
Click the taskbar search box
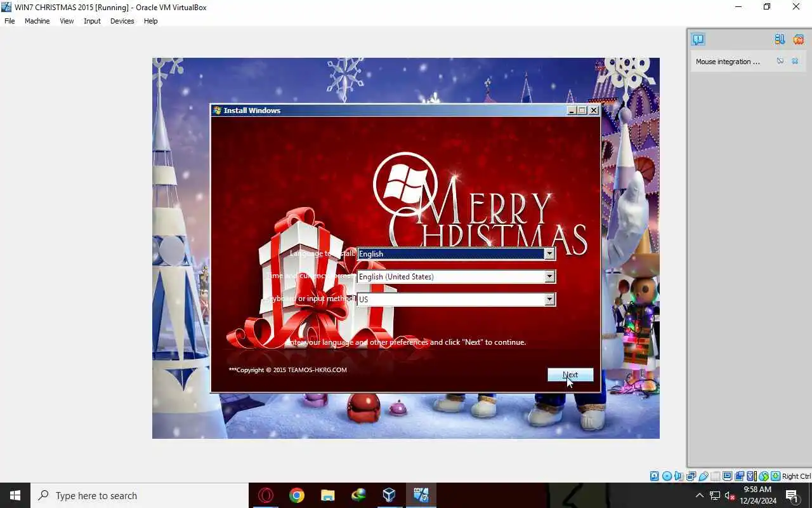coord(140,495)
